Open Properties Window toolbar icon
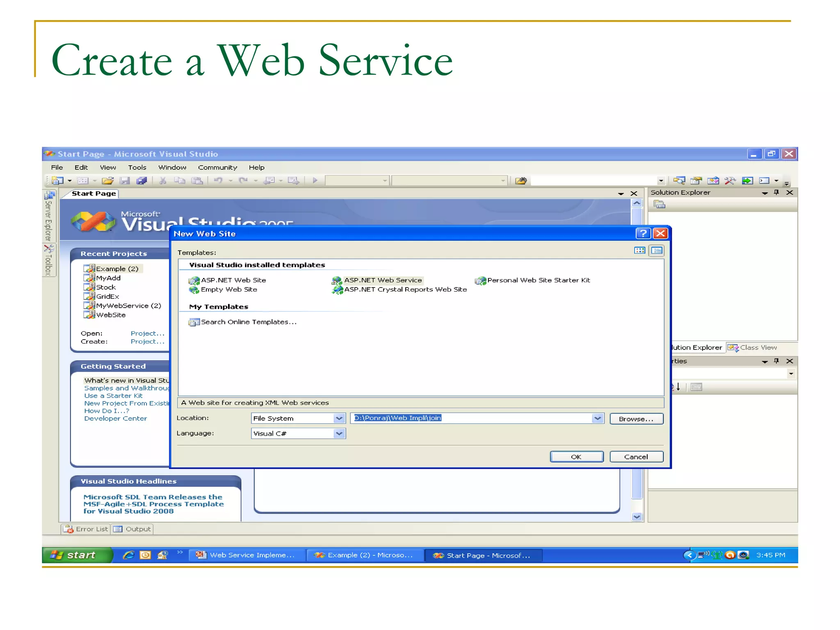 click(696, 180)
